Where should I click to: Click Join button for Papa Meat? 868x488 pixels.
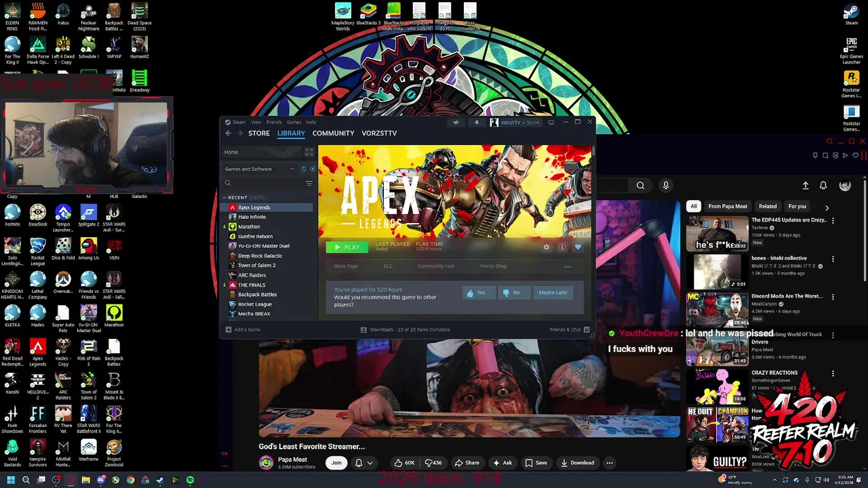(336, 463)
